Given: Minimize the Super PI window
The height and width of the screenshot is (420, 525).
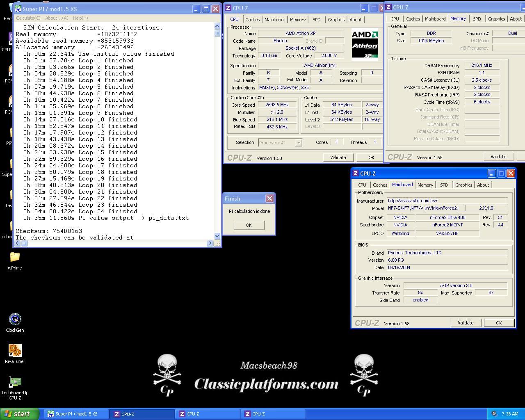Looking at the screenshot, I should pyautogui.click(x=196, y=9).
